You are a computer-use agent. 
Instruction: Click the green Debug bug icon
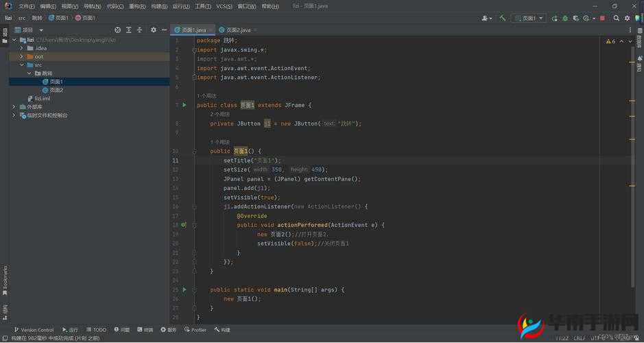(564, 18)
